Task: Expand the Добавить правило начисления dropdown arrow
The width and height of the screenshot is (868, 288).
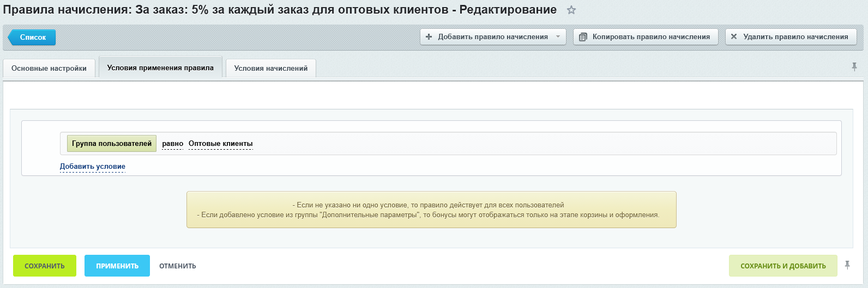Action: pyautogui.click(x=558, y=37)
